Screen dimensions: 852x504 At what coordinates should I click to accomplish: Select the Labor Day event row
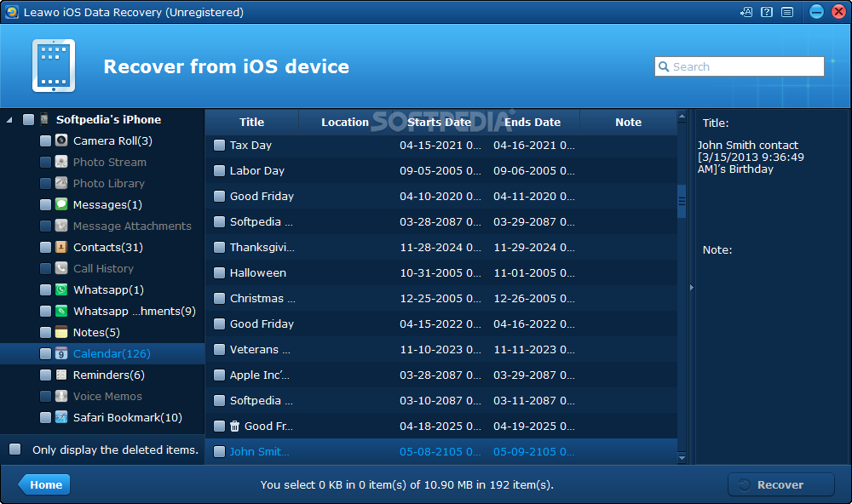click(441, 170)
